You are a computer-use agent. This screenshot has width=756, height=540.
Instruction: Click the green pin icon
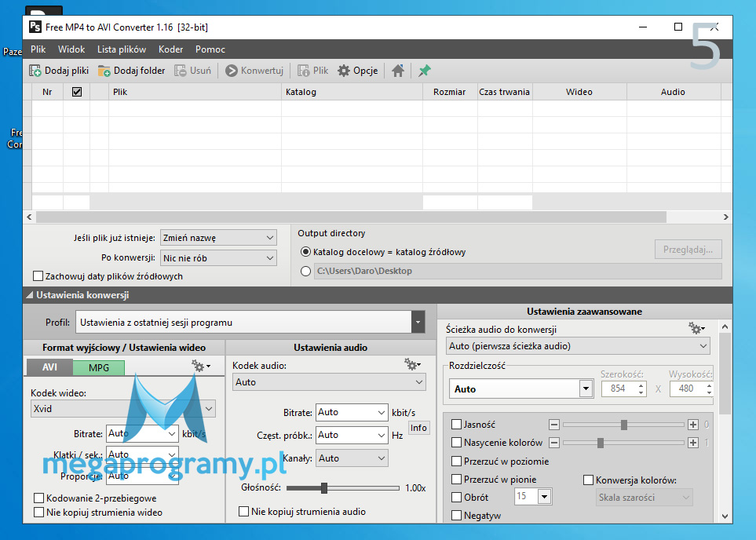424,71
